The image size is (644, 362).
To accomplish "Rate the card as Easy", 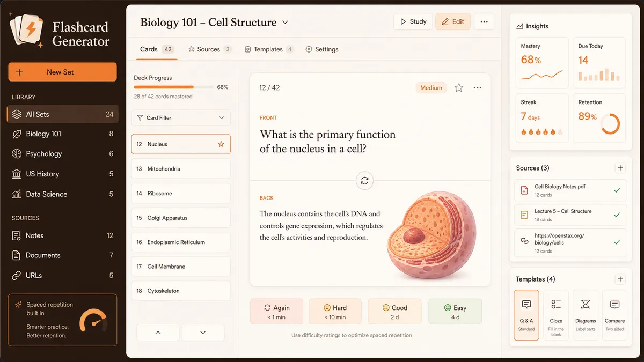I will tap(455, 312).
